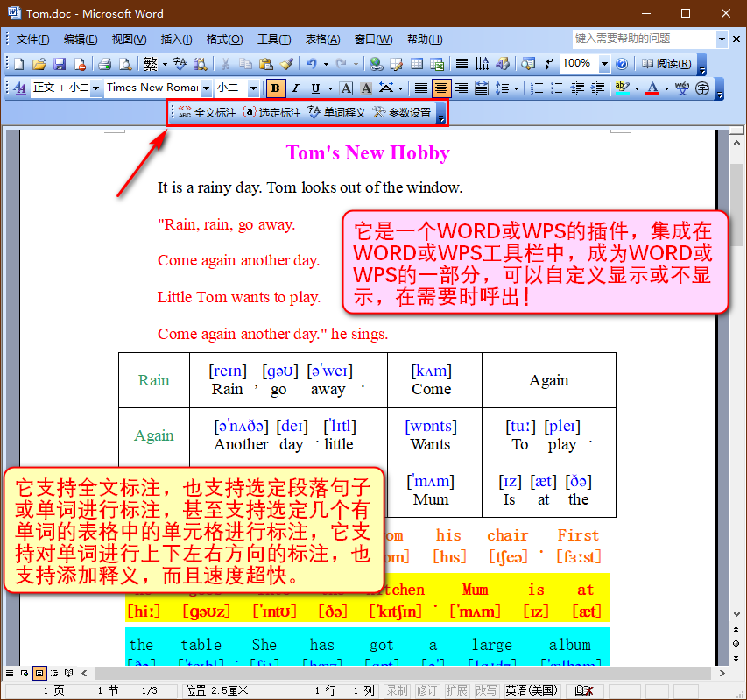Switch to 阅读(R) reading layout

666,64
